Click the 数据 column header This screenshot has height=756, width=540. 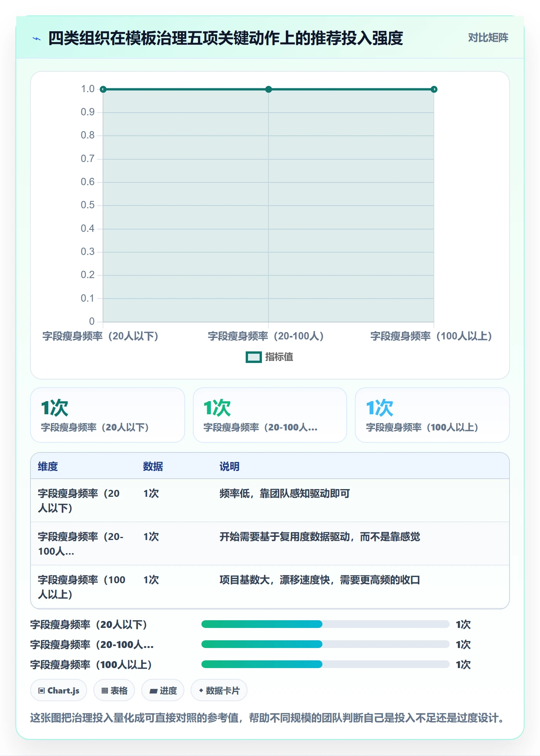(153, 467)
